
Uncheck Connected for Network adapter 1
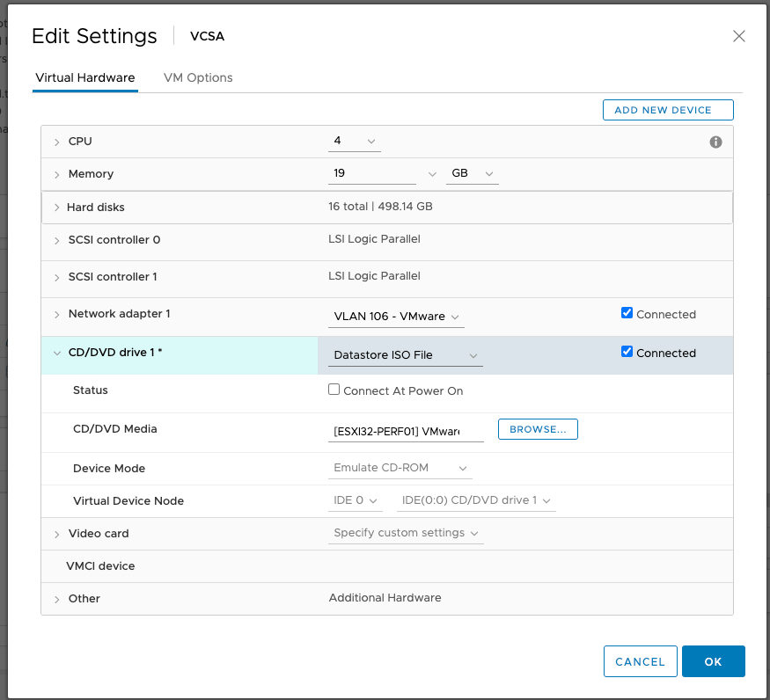pos(627,313)
